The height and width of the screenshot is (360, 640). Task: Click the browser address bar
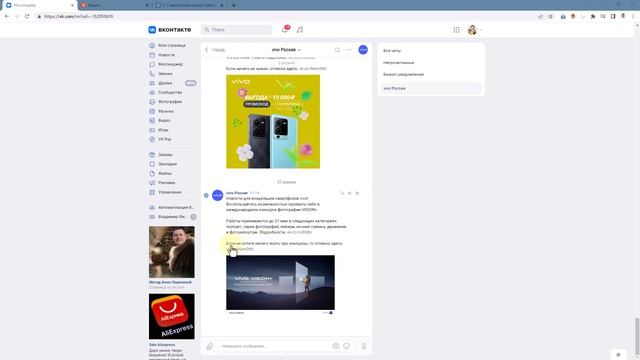286,16
